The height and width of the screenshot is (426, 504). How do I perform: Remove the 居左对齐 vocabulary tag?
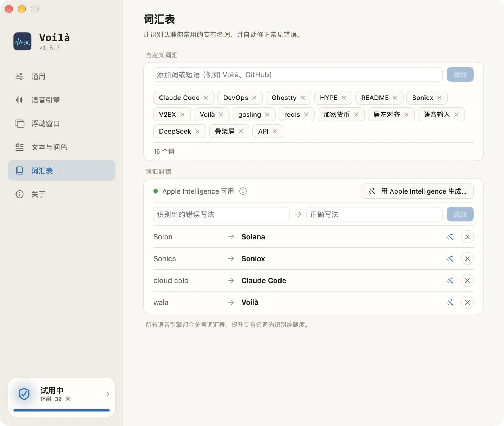point(406,115)
